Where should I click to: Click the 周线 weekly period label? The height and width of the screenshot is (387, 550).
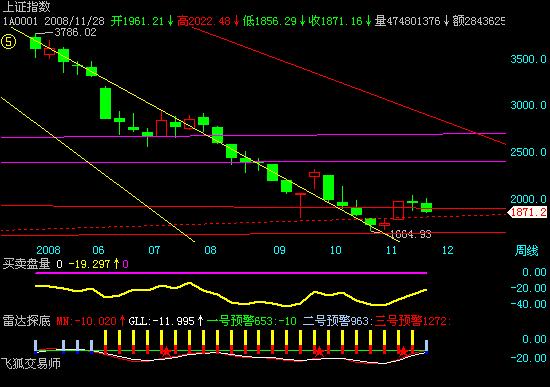pyautogui.click(x=526, y=251)
